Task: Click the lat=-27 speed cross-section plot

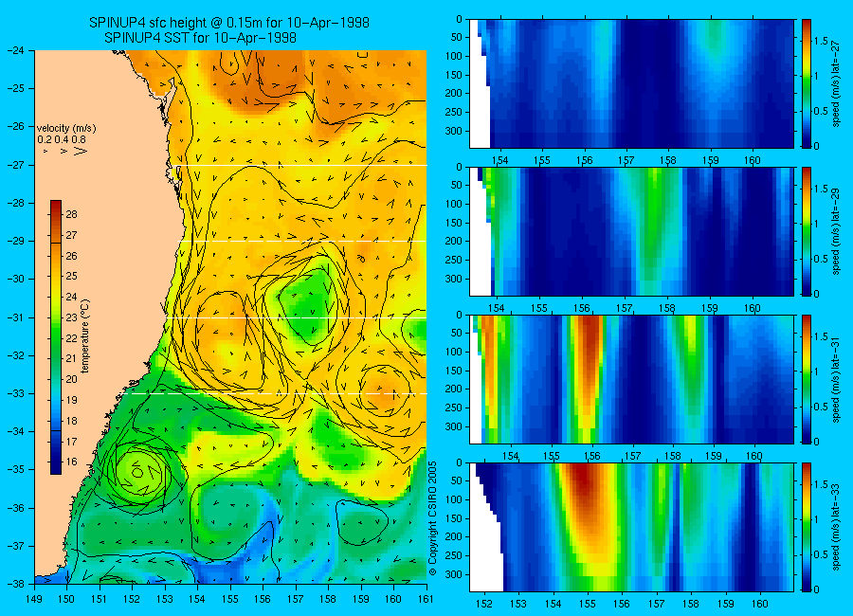Action: (631, 83)
